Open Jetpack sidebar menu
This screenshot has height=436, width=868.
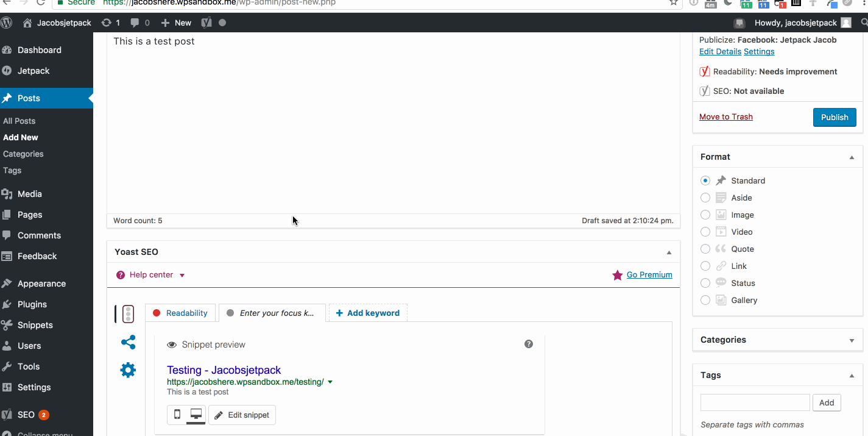click(x=34, y=71)
